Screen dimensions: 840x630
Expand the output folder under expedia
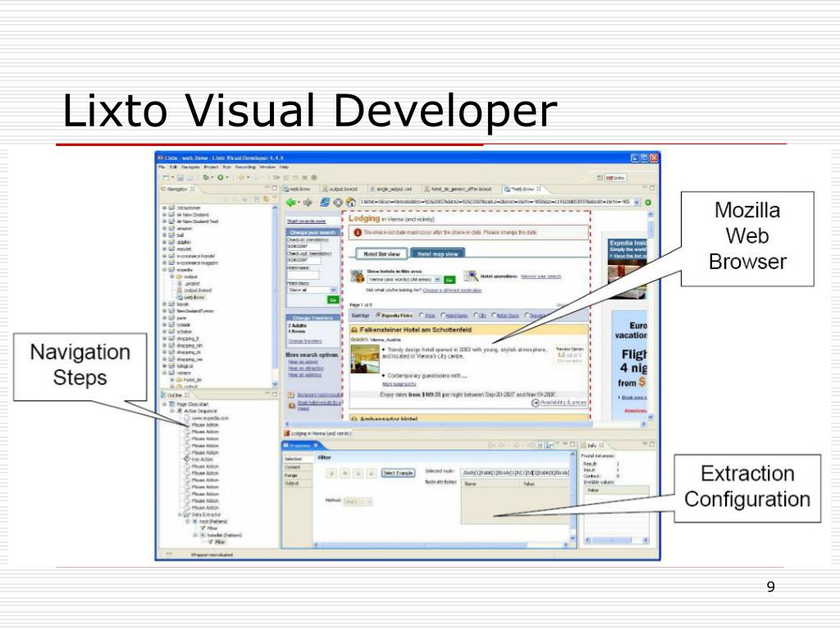pyautogui.click(x=171, y=277)
